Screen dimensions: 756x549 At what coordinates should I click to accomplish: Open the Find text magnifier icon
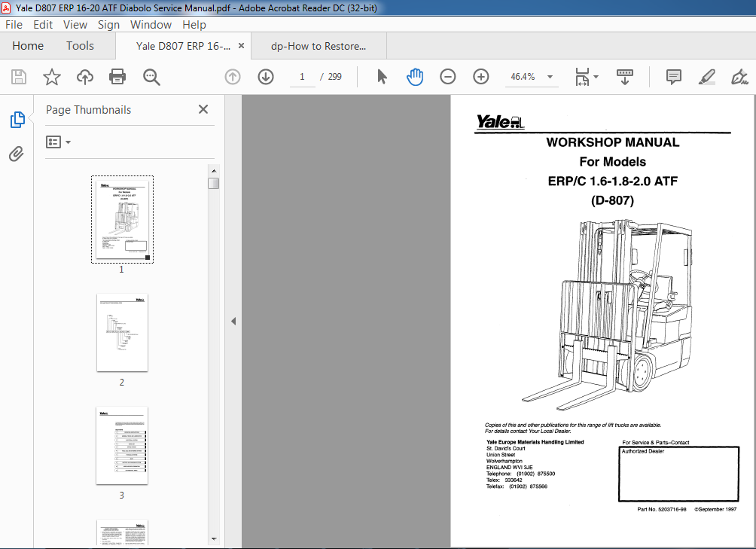pos(151,77)
